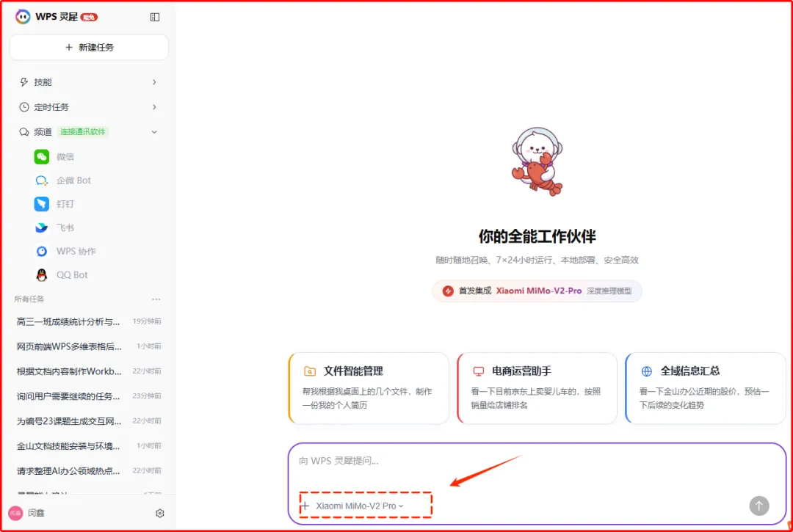Collapse sidebar with the panel toggle icon
This screenshot has width=793, height=532.
155,17
